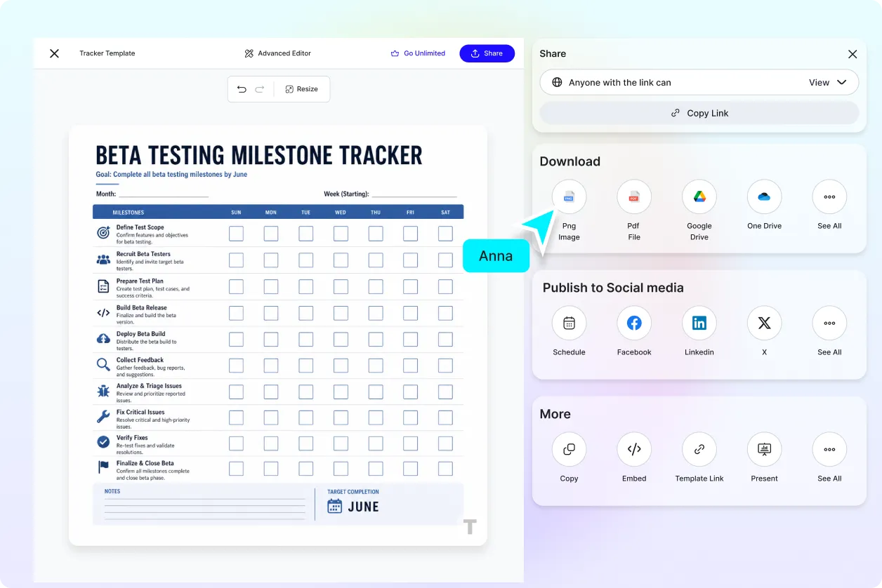Select 'Anyone with the link can' text

coord(620,82)
